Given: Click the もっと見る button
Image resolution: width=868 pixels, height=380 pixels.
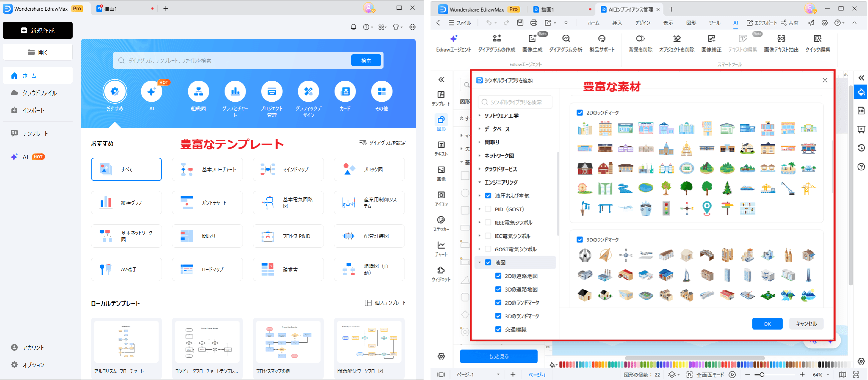Looking at the screenshot, I should 499,356.
